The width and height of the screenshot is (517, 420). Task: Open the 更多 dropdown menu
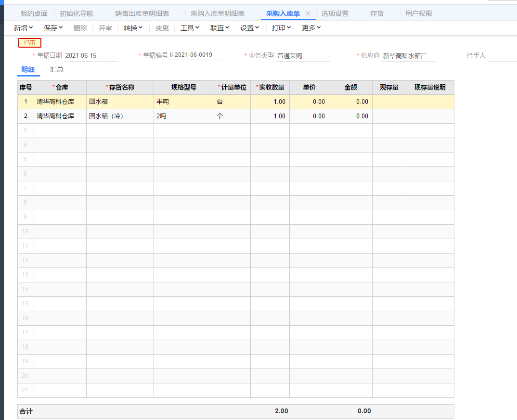(x=311, y=28)
